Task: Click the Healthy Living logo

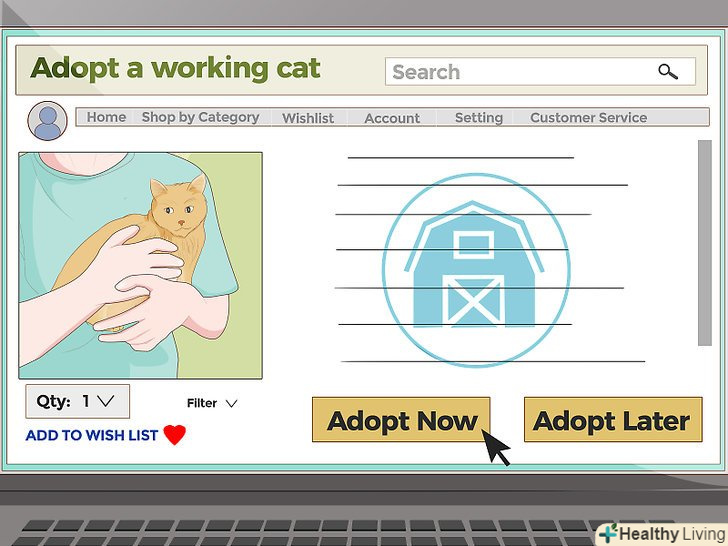Action: 662,534
